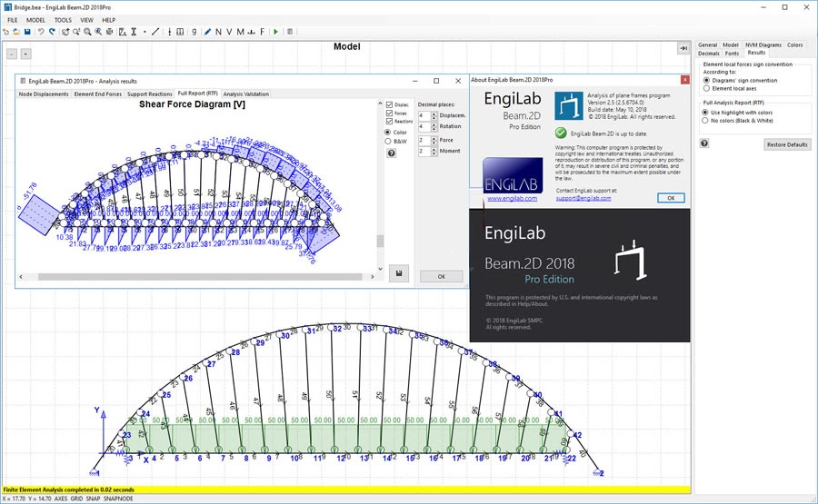Image resolution: width=818 pixels, height=504 pixels.
Task: Click the Open file folder icon
Action: (16, 32)
